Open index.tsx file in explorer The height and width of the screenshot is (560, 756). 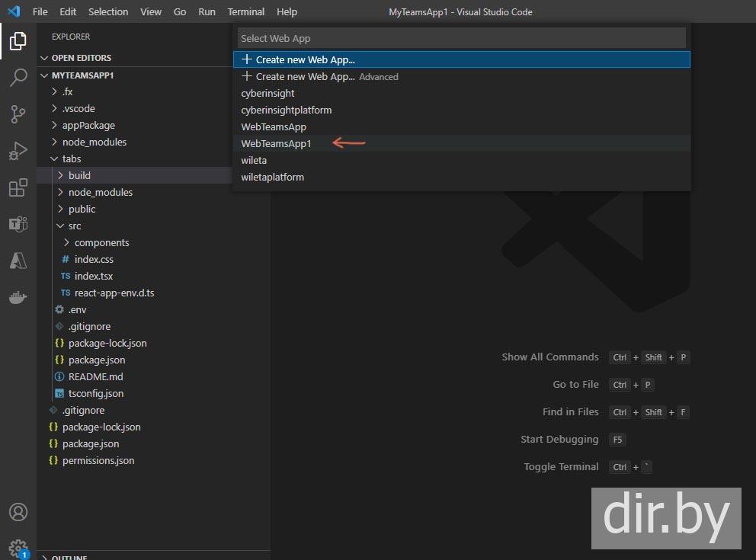[93, 276]
